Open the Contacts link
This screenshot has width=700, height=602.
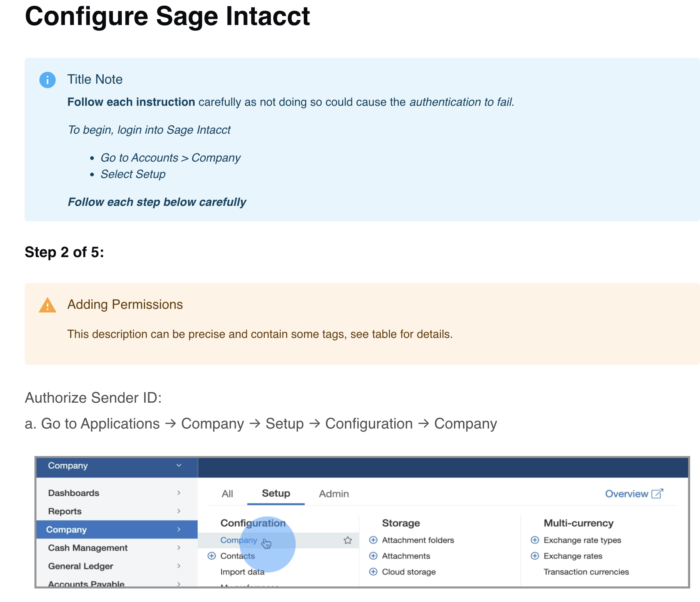238,556
